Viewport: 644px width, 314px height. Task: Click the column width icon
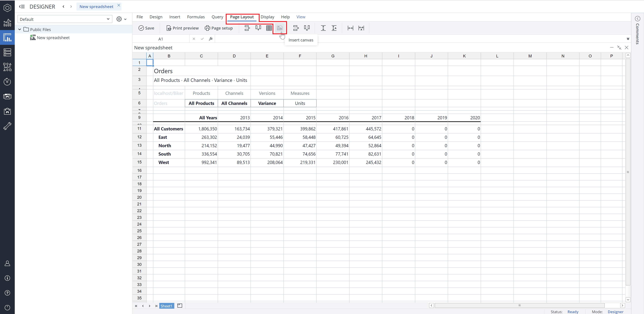coord(350,28)
